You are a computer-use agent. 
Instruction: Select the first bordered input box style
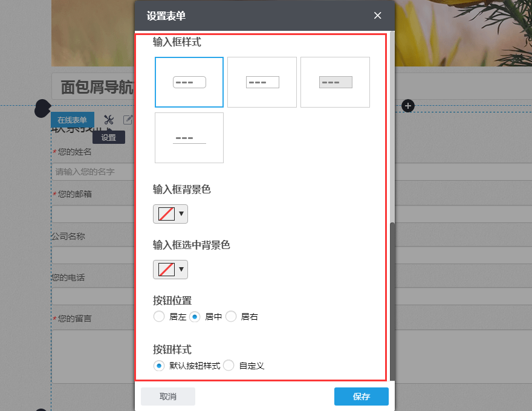click(x=189, y=82)
